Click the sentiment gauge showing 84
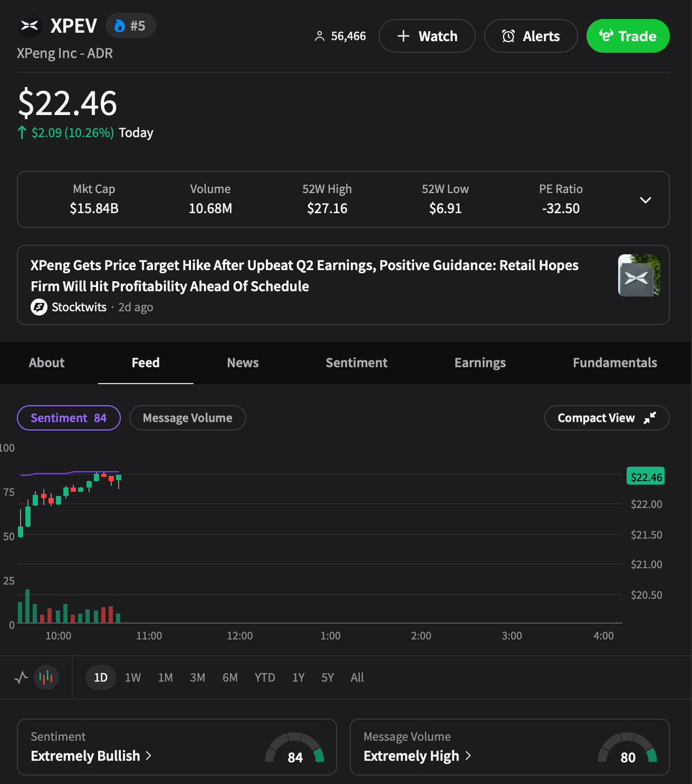 pyautogui.click(x=295, y=749)
